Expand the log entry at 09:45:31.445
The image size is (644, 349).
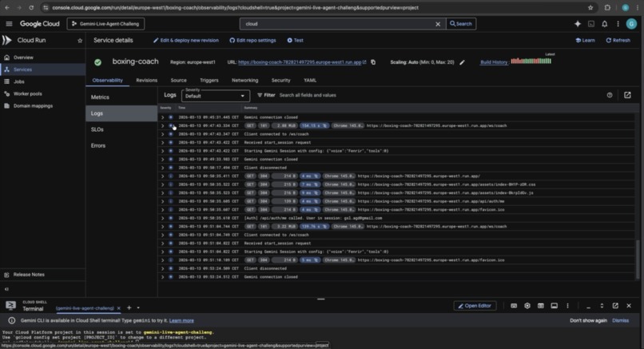click(x=163, y=117)
